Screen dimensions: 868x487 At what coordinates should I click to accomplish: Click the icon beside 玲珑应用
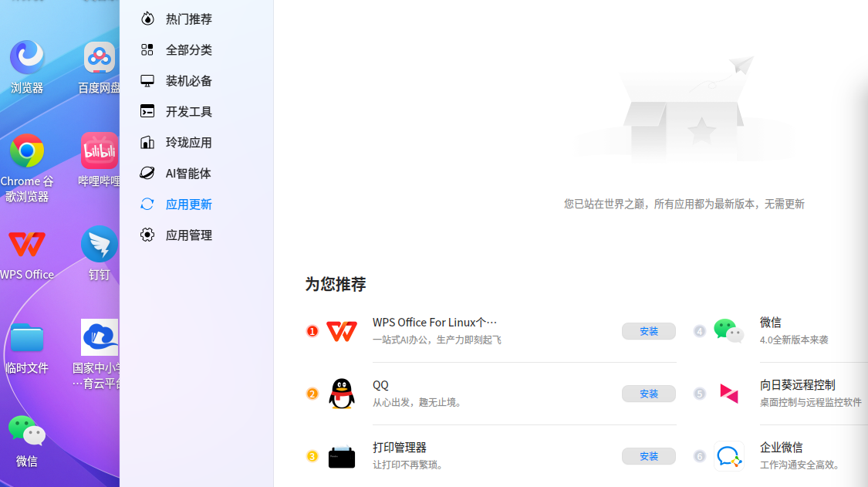point(147,142)
